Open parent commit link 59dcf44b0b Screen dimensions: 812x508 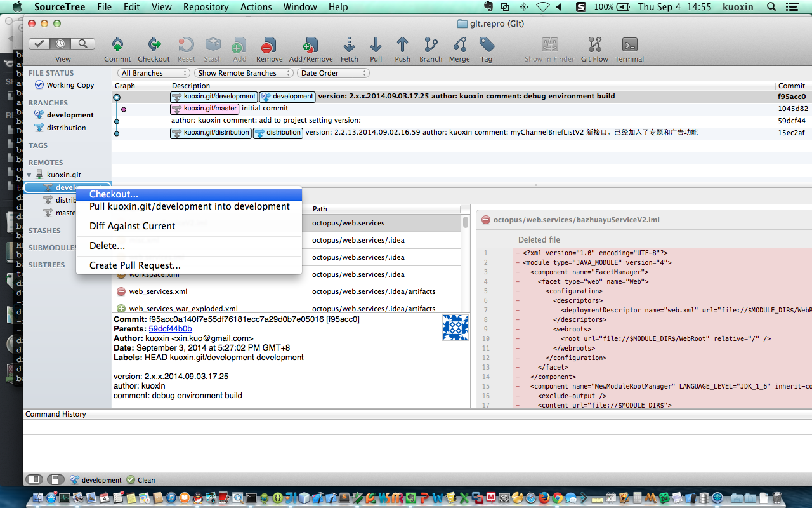coord(170,329)
